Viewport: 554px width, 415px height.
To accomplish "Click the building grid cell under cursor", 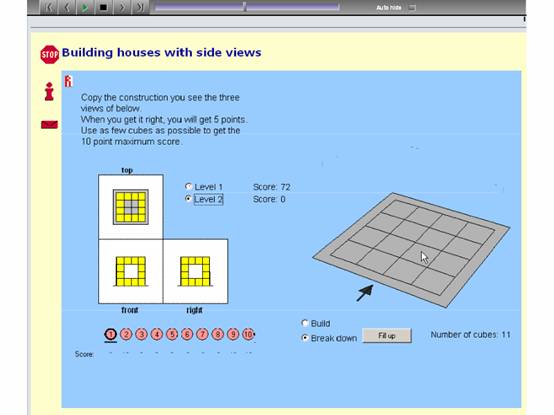I will coord(420,256).
